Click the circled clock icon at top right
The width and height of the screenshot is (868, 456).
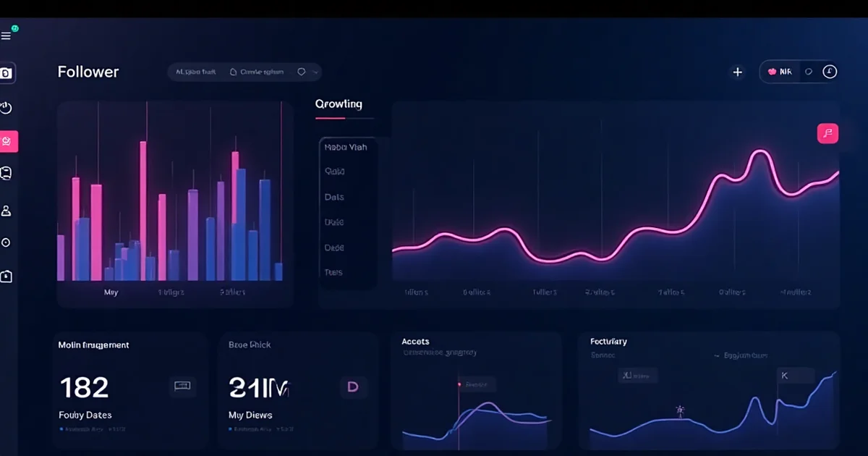coord(830,72)
